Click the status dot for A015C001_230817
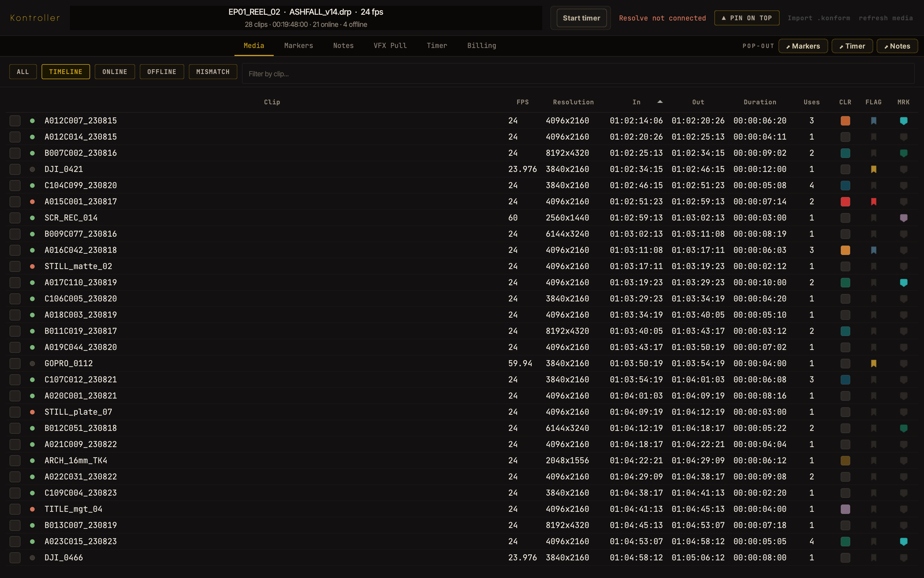 (x=32, y=202)
